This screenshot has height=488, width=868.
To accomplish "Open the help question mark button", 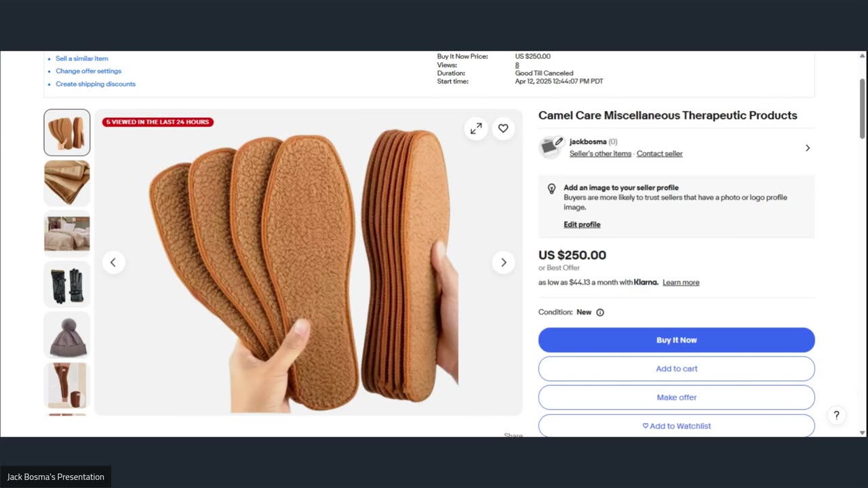I will [x=836, y=415].
